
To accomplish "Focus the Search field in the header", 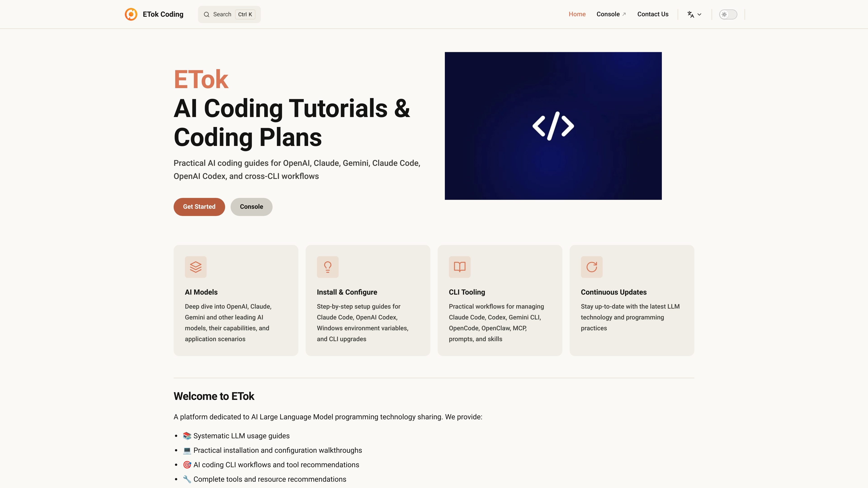I will pos(229,14).
